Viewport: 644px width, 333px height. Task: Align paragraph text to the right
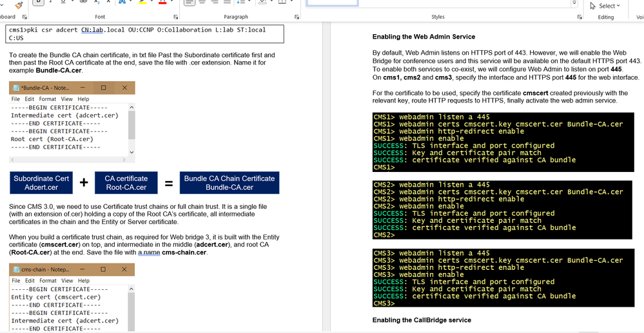pyautogui.click(x=215, y=2)
